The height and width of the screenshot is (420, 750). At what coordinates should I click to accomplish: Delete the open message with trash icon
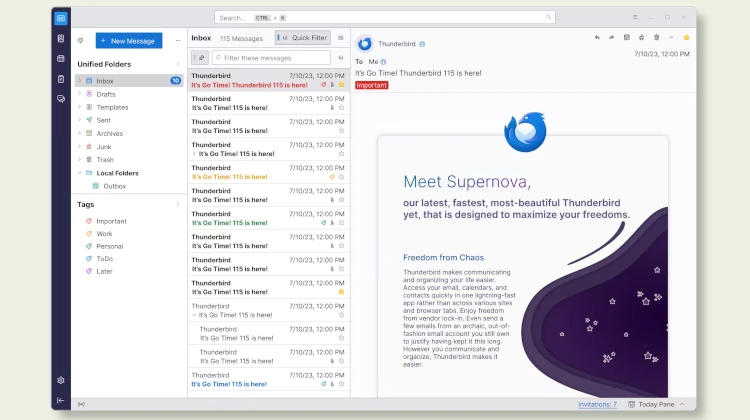coord(656,37)
